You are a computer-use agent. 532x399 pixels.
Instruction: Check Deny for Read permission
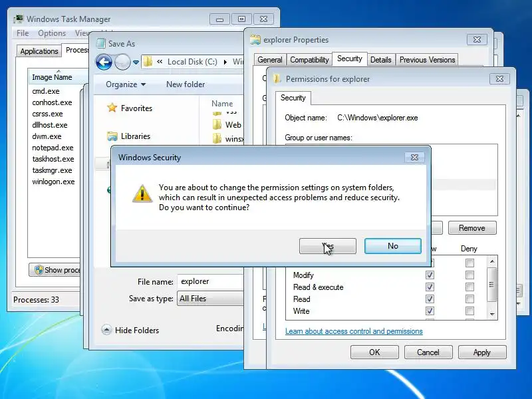coord(469,299)
